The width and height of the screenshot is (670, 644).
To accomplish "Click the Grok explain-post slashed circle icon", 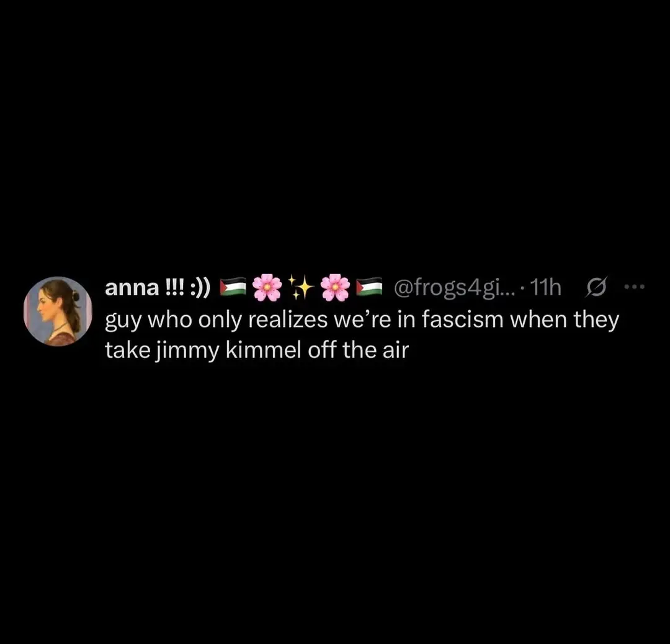I will coord(596,287).
